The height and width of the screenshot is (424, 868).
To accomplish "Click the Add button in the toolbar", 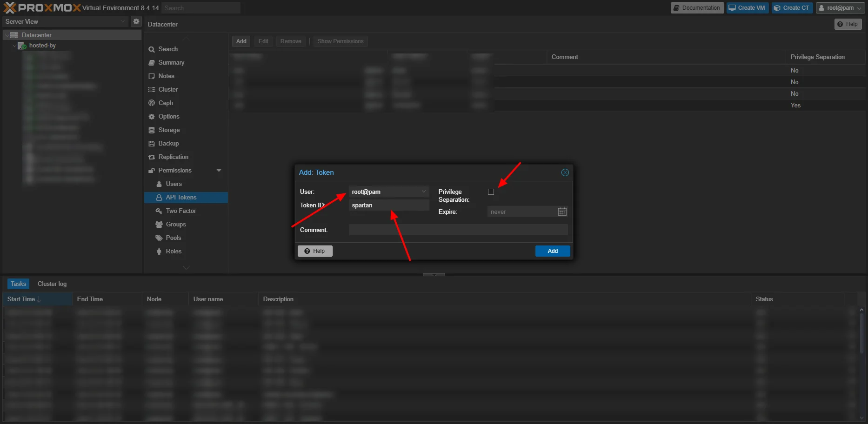I will pos(241,41).
